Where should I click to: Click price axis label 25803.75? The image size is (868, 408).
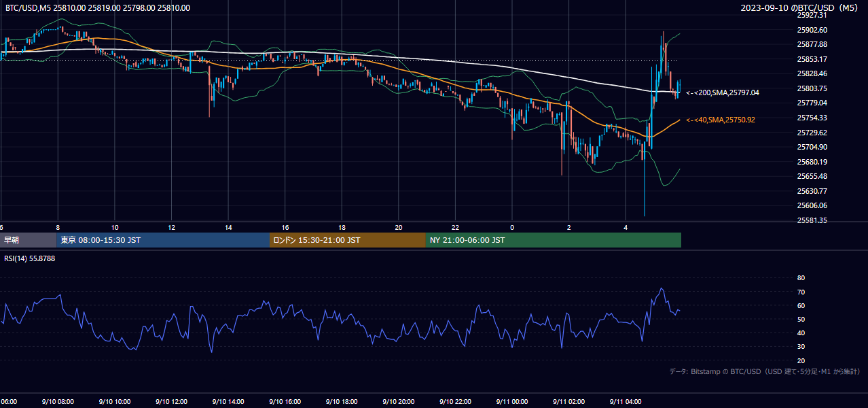812,88
